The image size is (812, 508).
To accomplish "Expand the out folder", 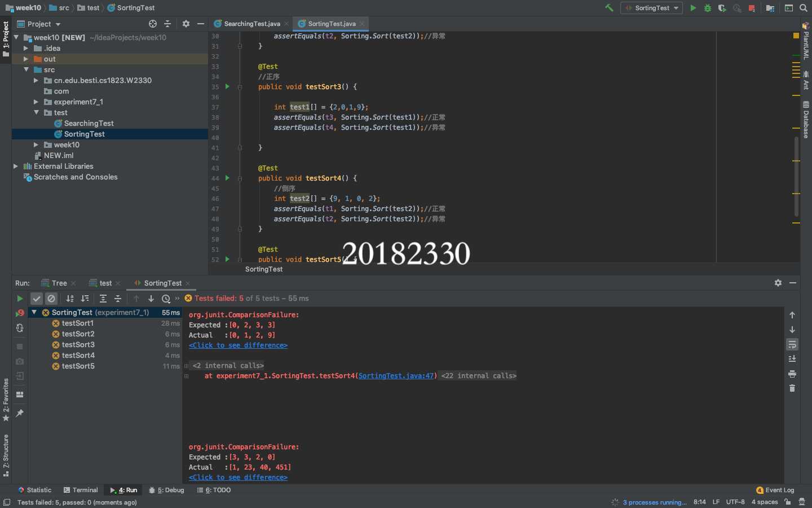I will [x=26, y=59].
